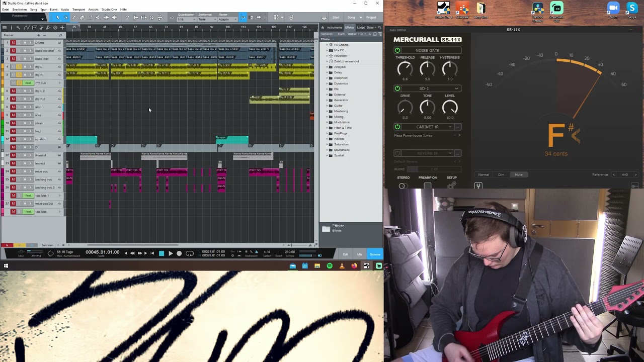Screen dimensions: 644x362
Task: Open Firefox from the taskbar
Action: pos(354,265)
